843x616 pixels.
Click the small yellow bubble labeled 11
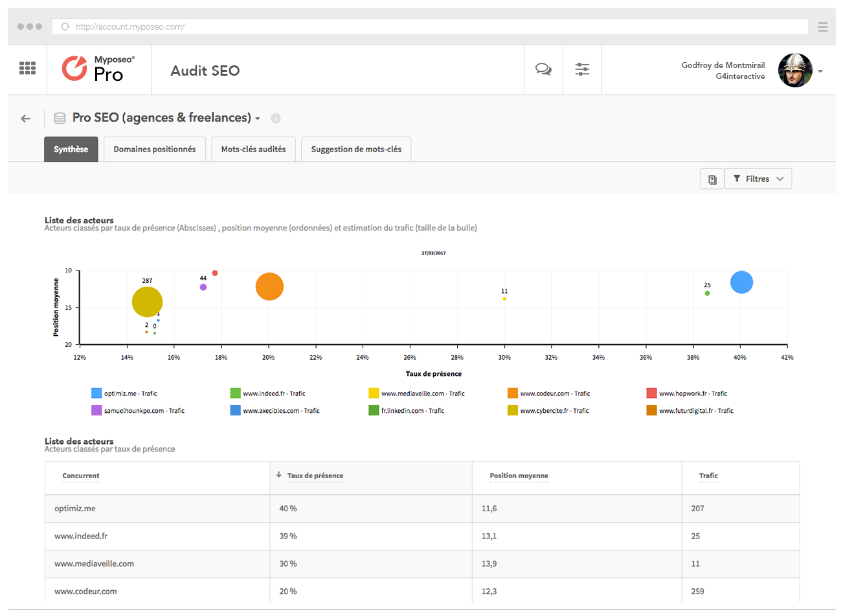click(x=504, y=299)
